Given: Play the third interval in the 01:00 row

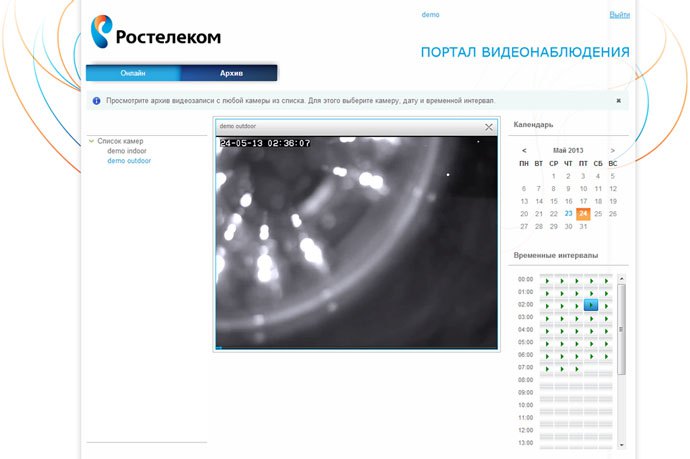Looking at the screenshot, I should 576,293.
